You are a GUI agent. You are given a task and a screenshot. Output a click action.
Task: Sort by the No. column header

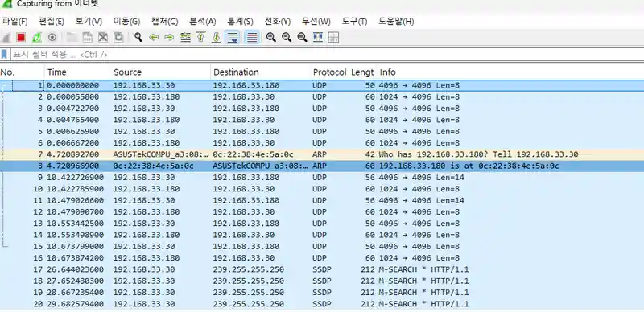click(22, 72)
